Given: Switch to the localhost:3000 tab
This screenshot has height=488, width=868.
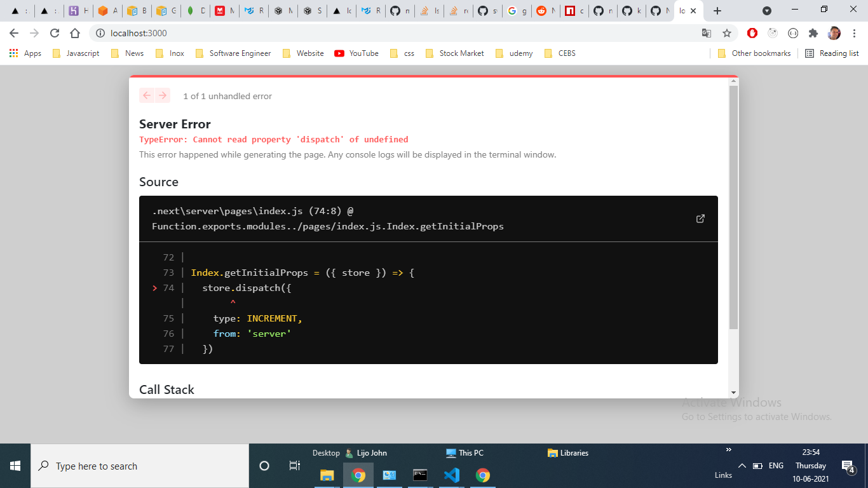Looking at the screenshot, I should point(683,10).
